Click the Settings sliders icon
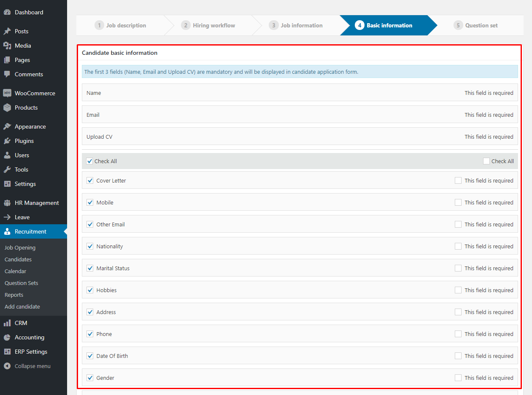 point(7,184)
